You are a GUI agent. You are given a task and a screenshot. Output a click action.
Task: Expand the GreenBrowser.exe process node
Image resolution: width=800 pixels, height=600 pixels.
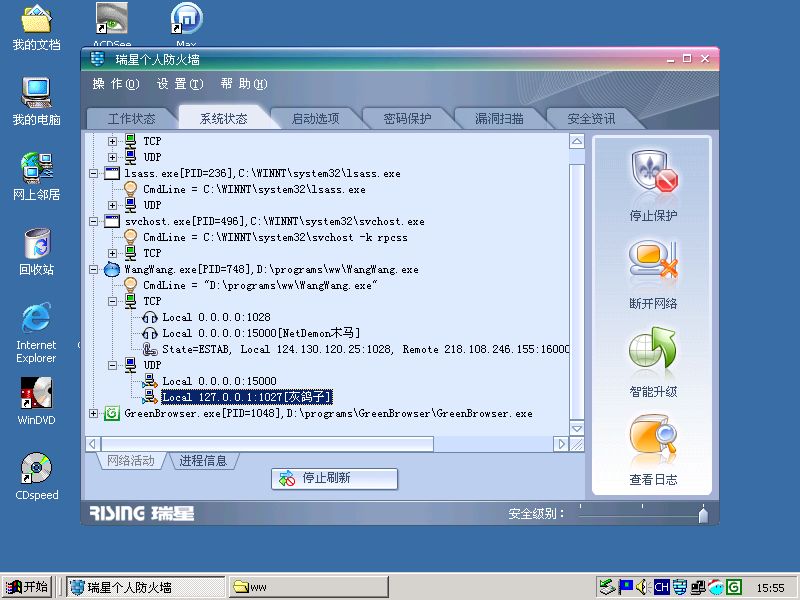point(93,413)
